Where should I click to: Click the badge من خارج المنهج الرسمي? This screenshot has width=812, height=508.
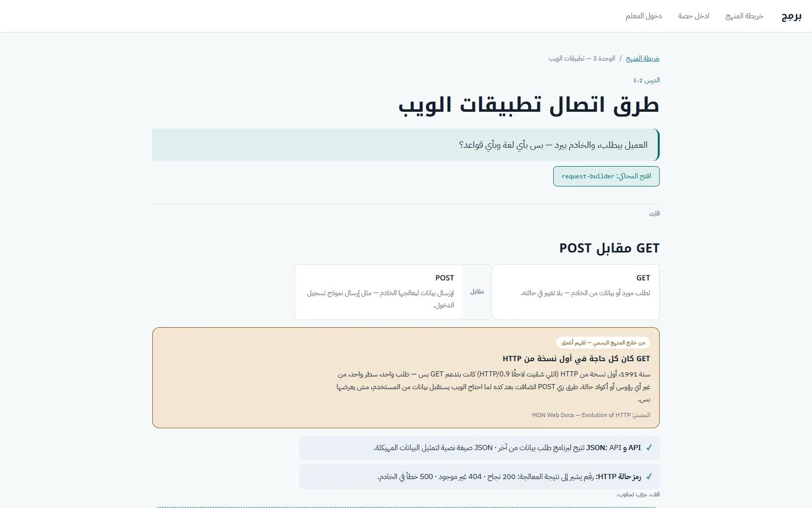[x=603, y=343]
